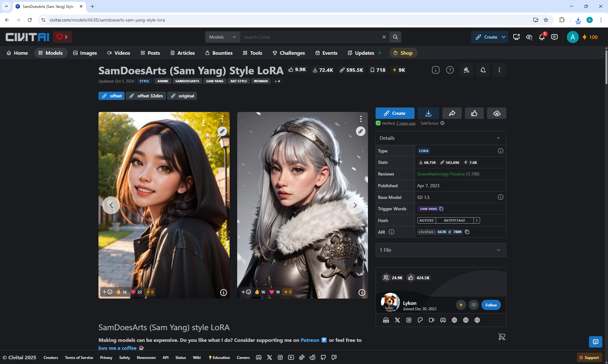This screenshot has width=608, height=364.
Task: Follow the creator Lykon
Action: coord(491,305)
